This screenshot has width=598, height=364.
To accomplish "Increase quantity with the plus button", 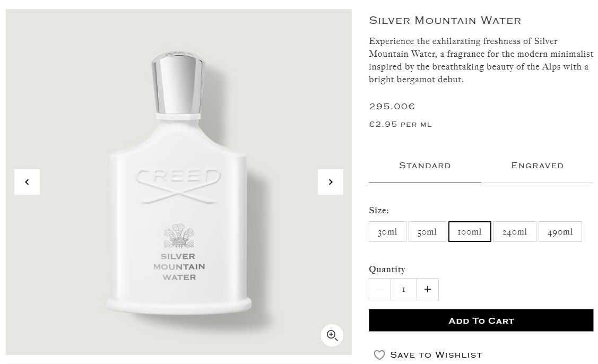I will [428, 289].
